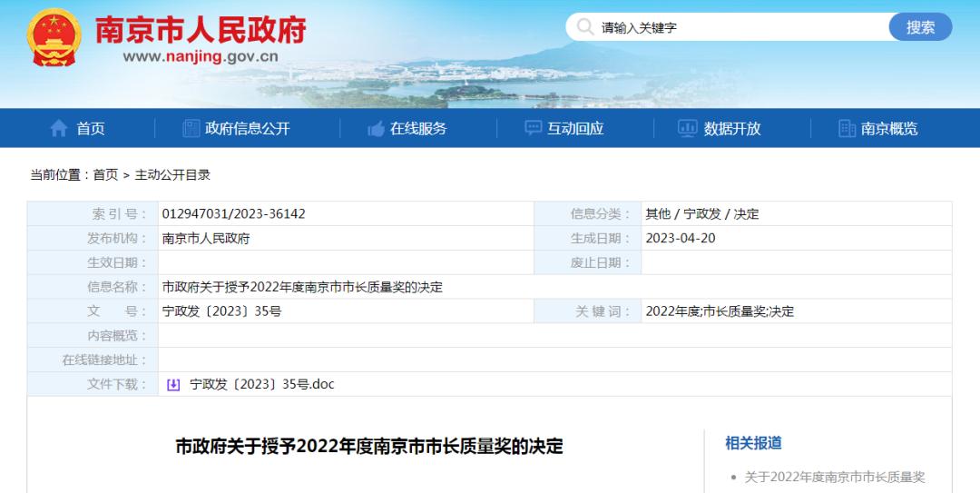Image resolution: width=980 pixels, height=493 pixels.
Task: Go to 在线服务 section
Action: point(418,128)
